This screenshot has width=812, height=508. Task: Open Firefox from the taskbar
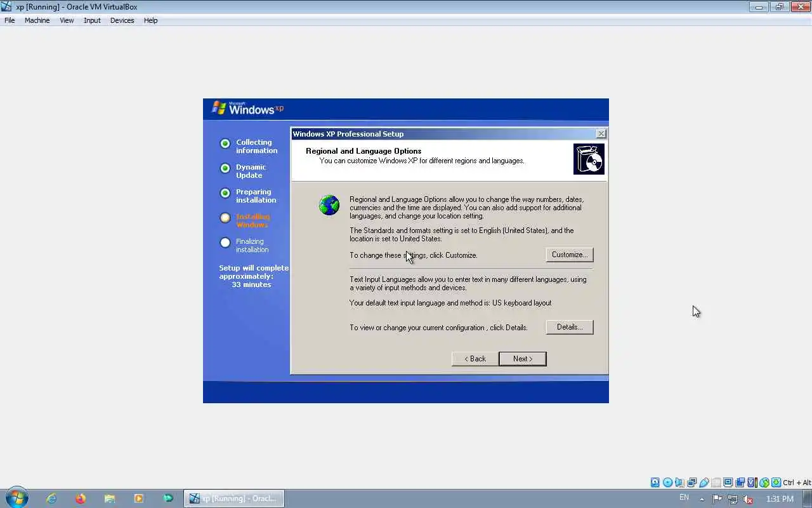tap(81, 498)
